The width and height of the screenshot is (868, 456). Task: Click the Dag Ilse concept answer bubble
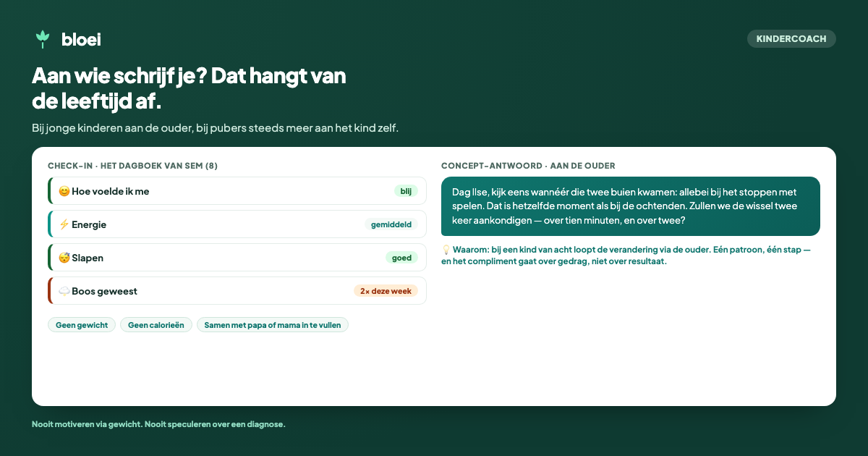tap(631, 206)
